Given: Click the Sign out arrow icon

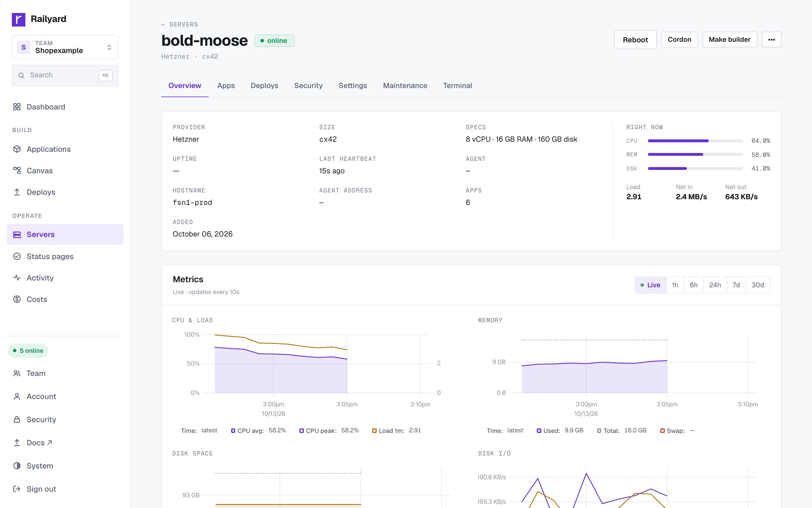Looking at the screenshot, I should point(17,489).
